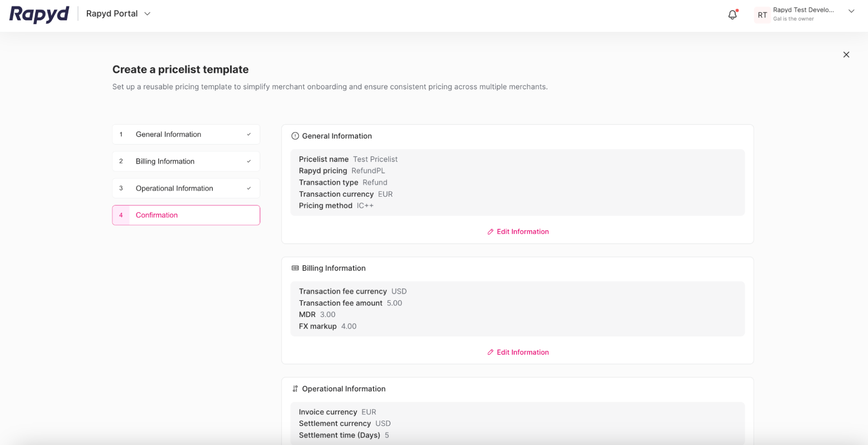The height and width of the screenshot is (445, 868).
Task: Expand the Rapyd Portal workspace chevron
Action: tap(147, 13)
